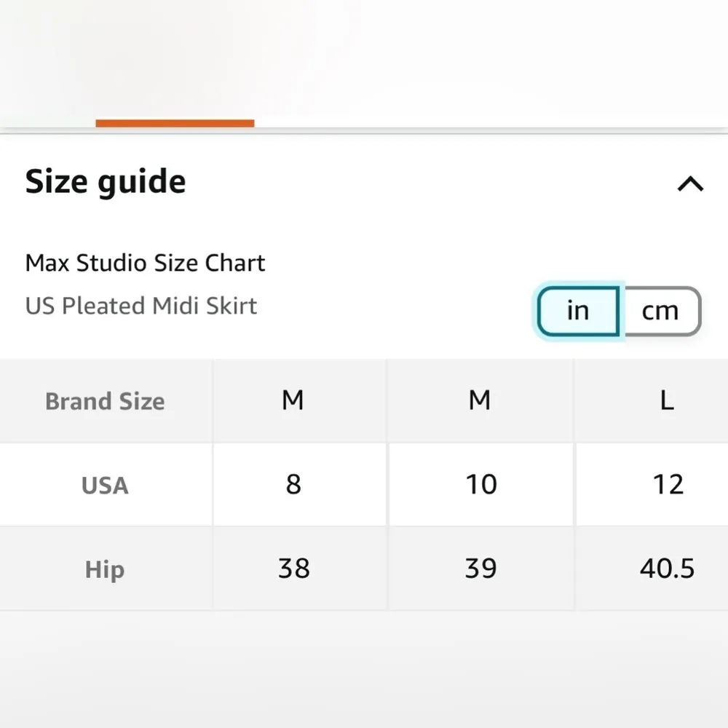Collapse the Size guide section chevron
Screen dimensions: 728x728
[690, 184]
